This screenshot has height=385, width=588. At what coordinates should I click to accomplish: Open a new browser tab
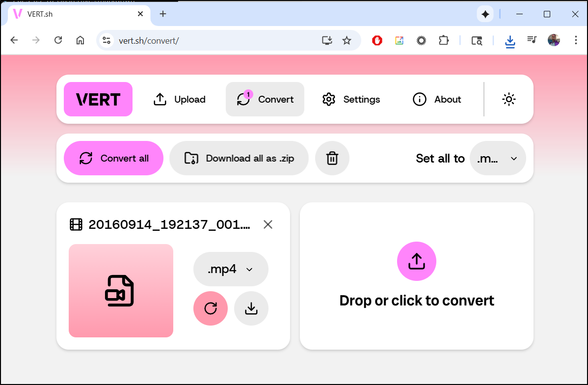point(163,14)
